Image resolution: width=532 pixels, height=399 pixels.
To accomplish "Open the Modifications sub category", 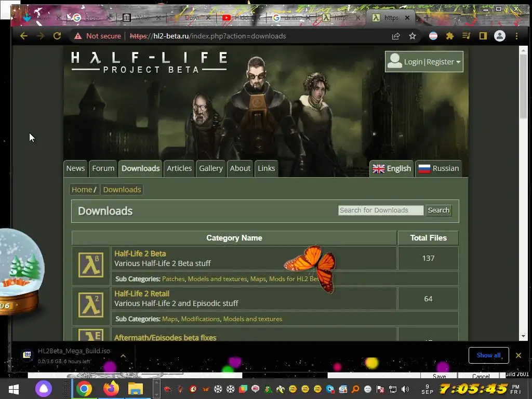I will [x=200, y=319].
